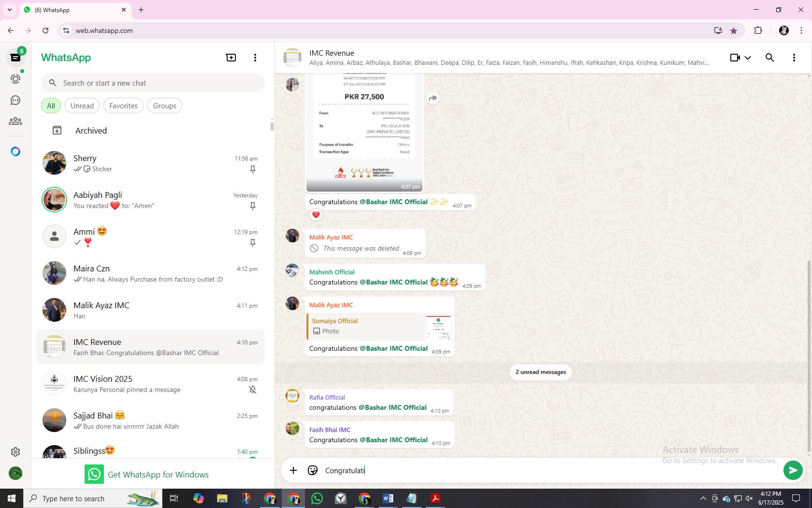The image size is (812, 508).
Task: Open the Archived chats row
Action: [x=150, y=131]
